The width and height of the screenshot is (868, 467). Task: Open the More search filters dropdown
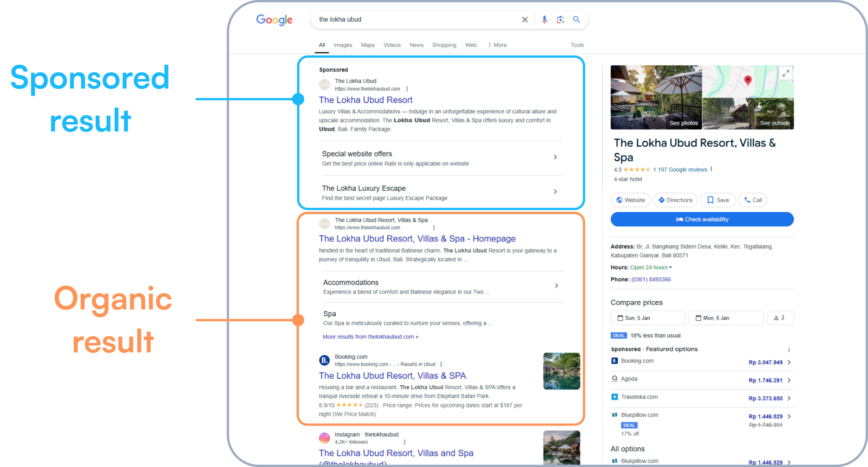[497, 45]
